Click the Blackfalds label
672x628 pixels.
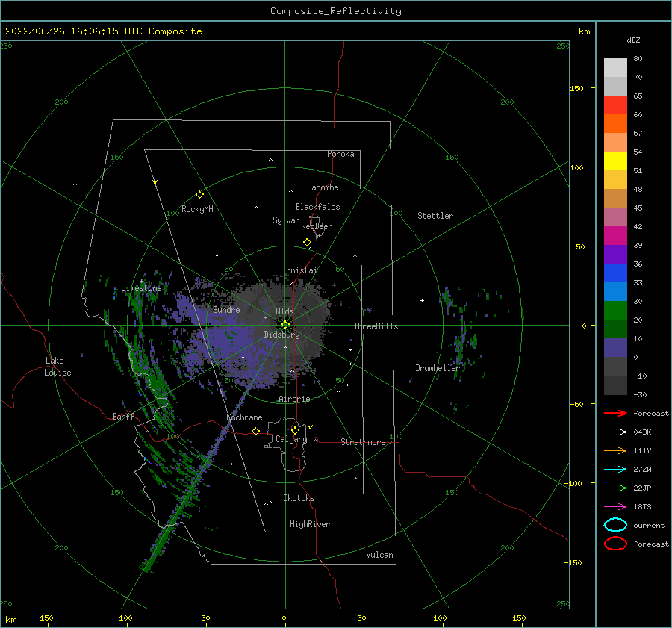click(317, 207)
